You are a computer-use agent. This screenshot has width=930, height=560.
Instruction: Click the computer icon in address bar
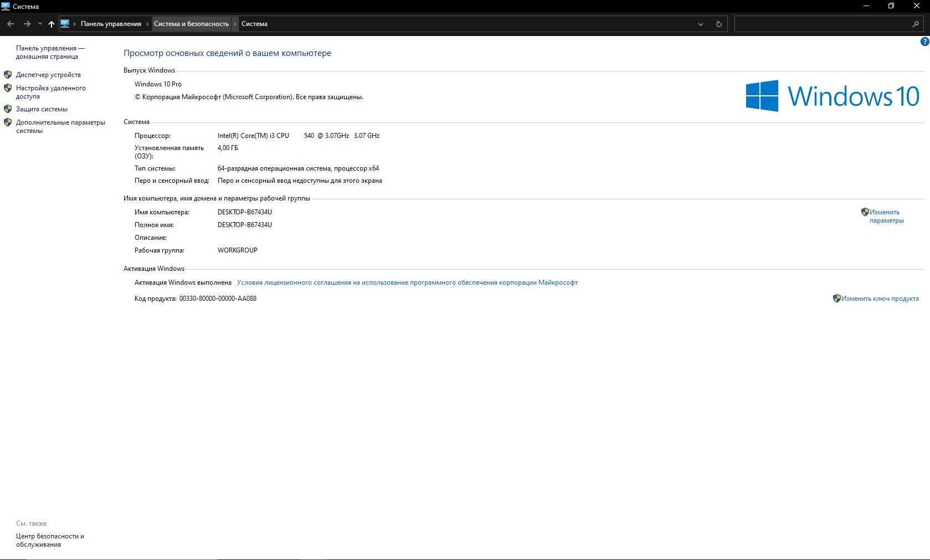click(x=65, y=23)
